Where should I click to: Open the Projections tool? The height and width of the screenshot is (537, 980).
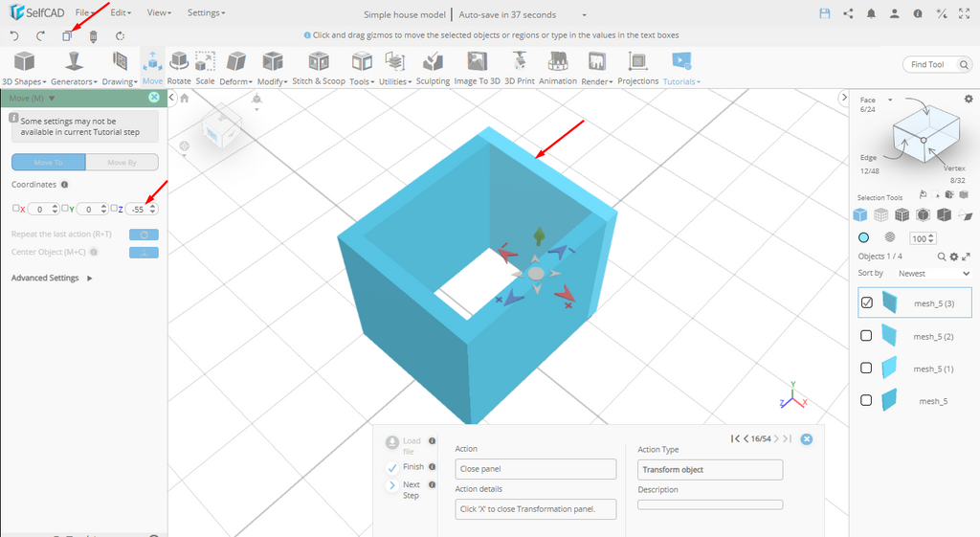click(637, 68)
